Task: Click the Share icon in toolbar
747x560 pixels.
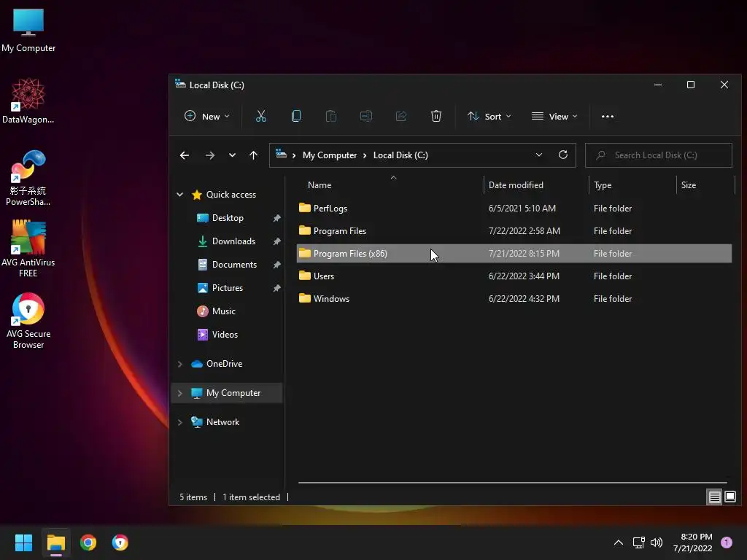Action: tap(401, 116)
